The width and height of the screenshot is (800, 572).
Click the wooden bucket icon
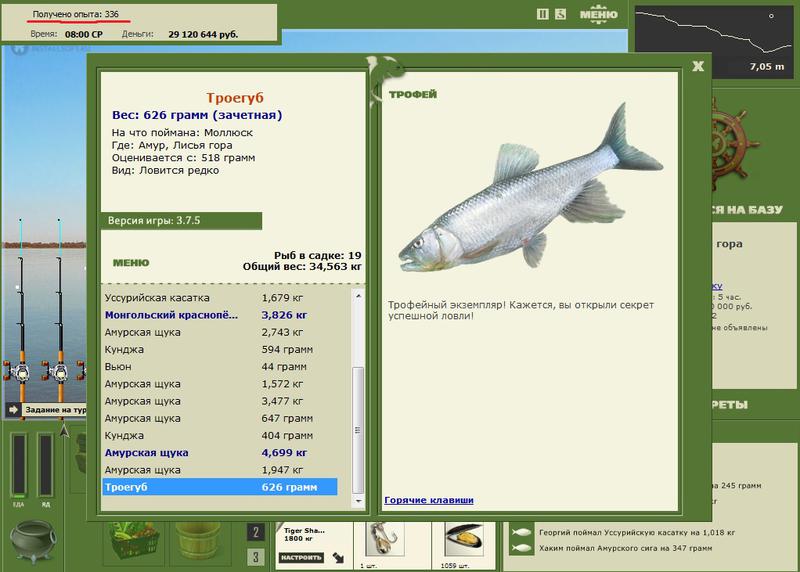[x=198, y=542]
